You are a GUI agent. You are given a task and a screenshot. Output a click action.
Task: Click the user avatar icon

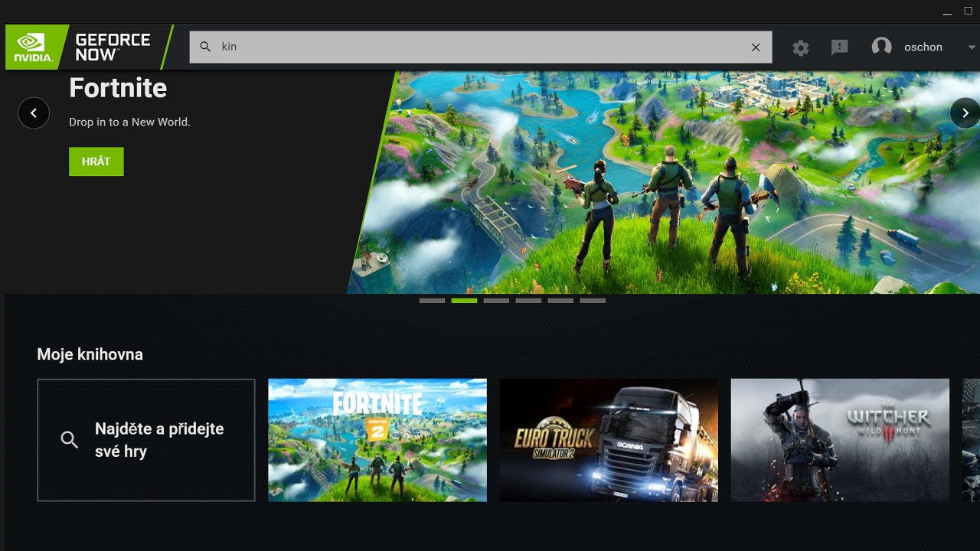coord(882,47)
